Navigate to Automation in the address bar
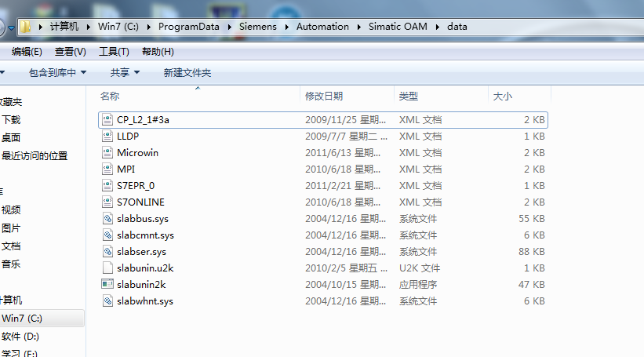644x357 pixels. click(x=323, y=27)
